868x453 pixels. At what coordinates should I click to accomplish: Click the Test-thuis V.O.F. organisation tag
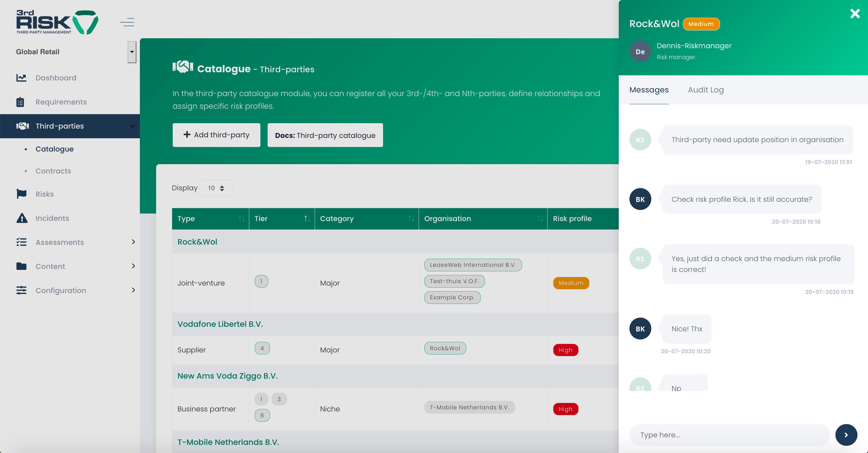click(x=454, y=281)
